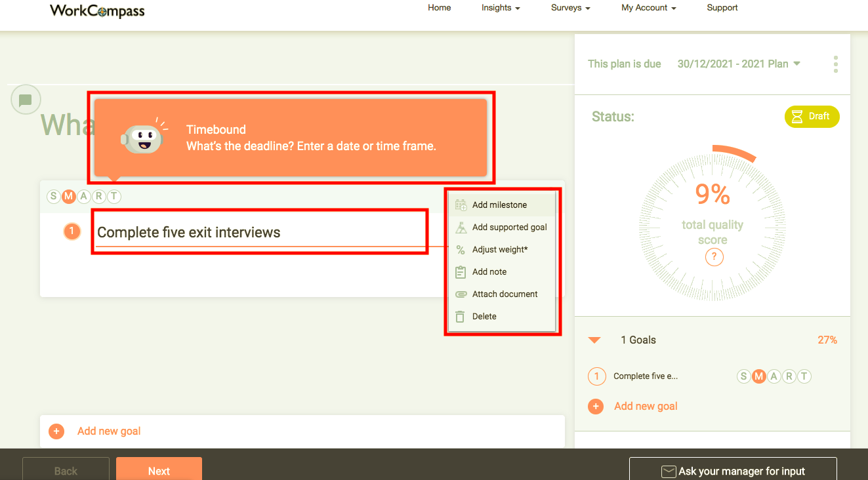Open the Insights dropdown in the top navigation

[x=500, y=8]
